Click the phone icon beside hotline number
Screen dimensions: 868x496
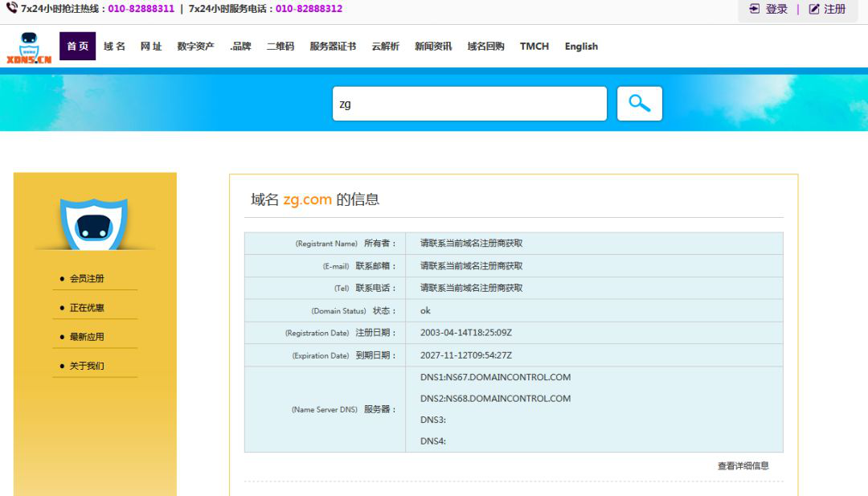[11, 8]
